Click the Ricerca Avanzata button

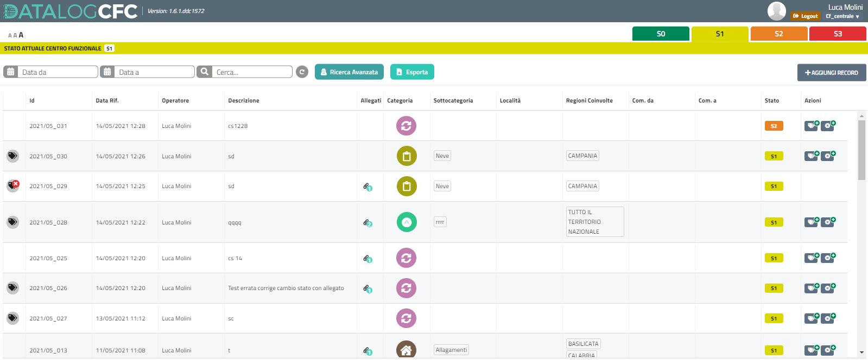tap(349, 72)
